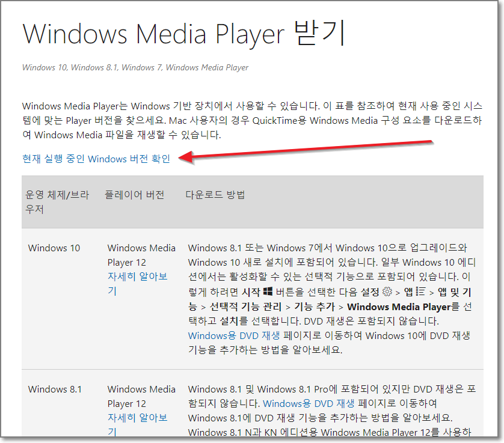Open Windows용 DVD 재생 link in Windows 10 row
Viewport: 504px width, 443px height.
coord(234,335)
